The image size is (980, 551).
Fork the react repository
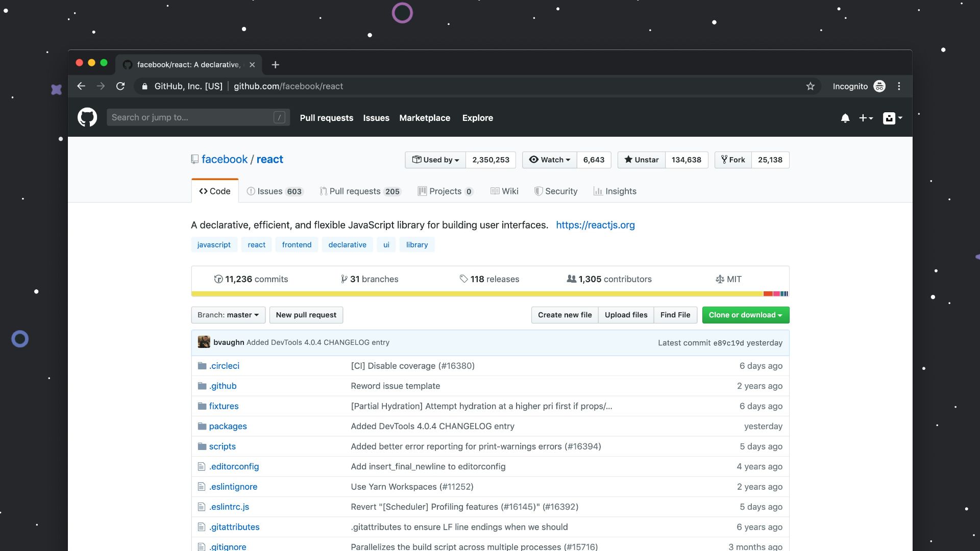pyautogui.click(x=732, y=160)
